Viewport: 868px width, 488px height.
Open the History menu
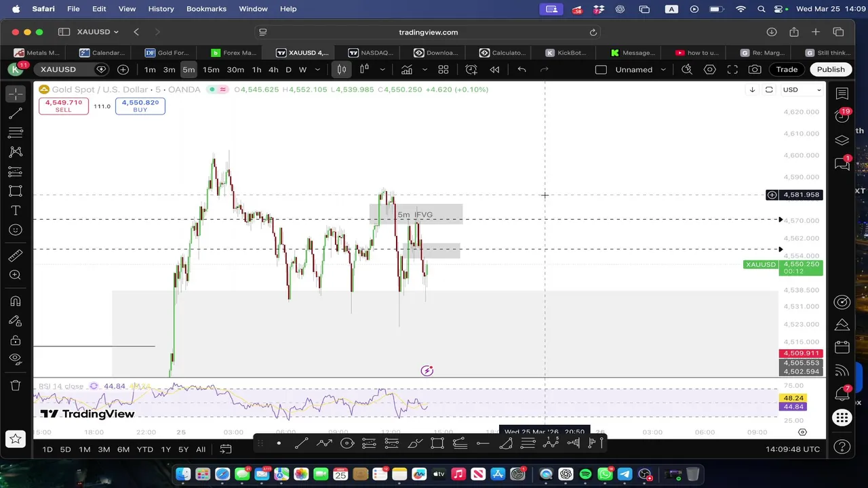click(161, 9)
